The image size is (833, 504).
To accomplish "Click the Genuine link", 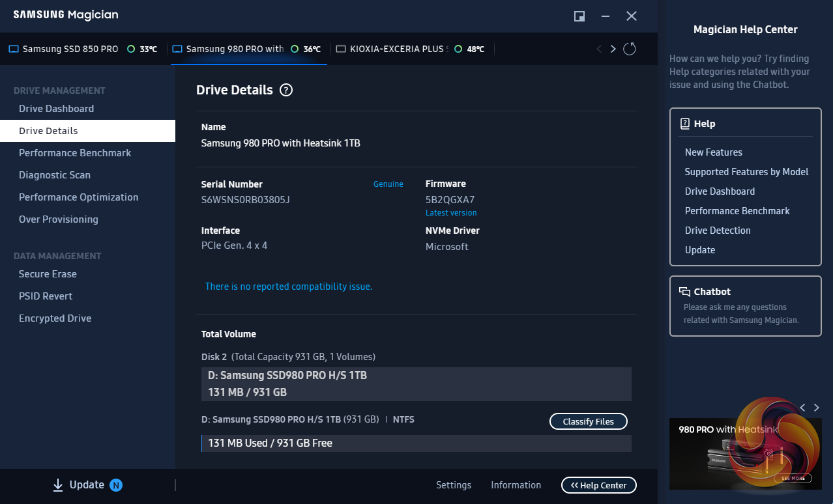I will coord(388,184).
